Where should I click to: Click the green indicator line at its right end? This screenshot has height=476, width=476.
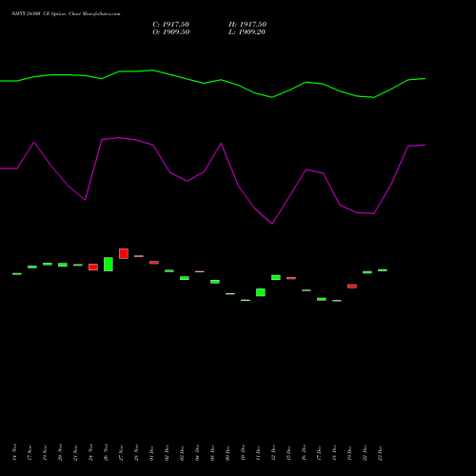coord(425,78)
